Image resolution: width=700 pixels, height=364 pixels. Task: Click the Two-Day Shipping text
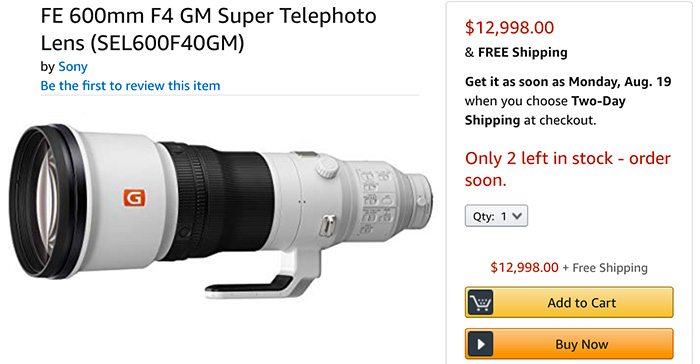point(545,111)
